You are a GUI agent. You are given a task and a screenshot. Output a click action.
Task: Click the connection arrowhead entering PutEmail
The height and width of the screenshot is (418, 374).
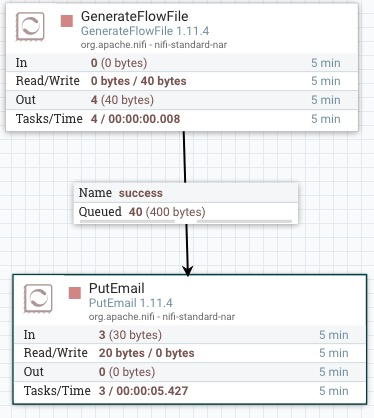[x=188, y=271]
